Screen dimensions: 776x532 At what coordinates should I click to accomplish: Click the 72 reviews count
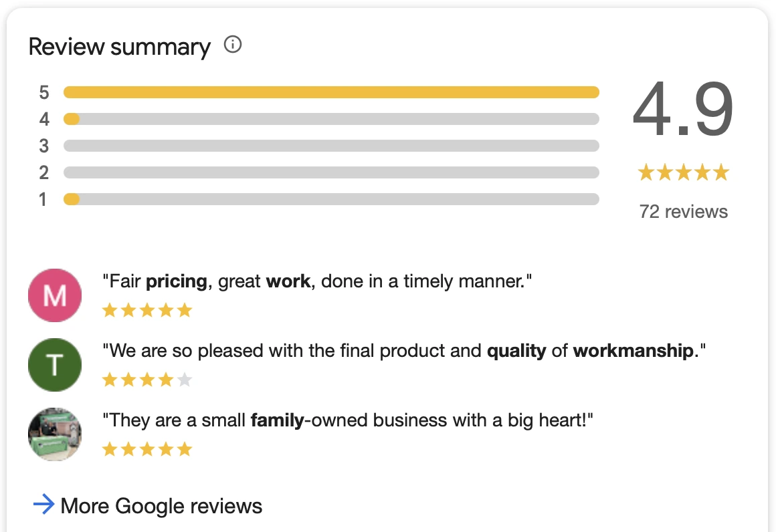[x=684, y=212]
